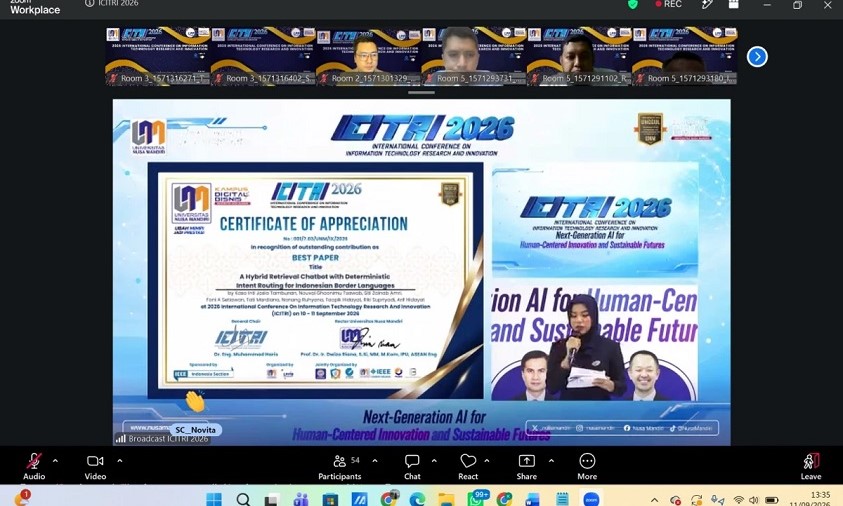Select the Room 5_1571291102 participant thumbnail
Viewport: 843px width, 506px height.
pos(579,56)
